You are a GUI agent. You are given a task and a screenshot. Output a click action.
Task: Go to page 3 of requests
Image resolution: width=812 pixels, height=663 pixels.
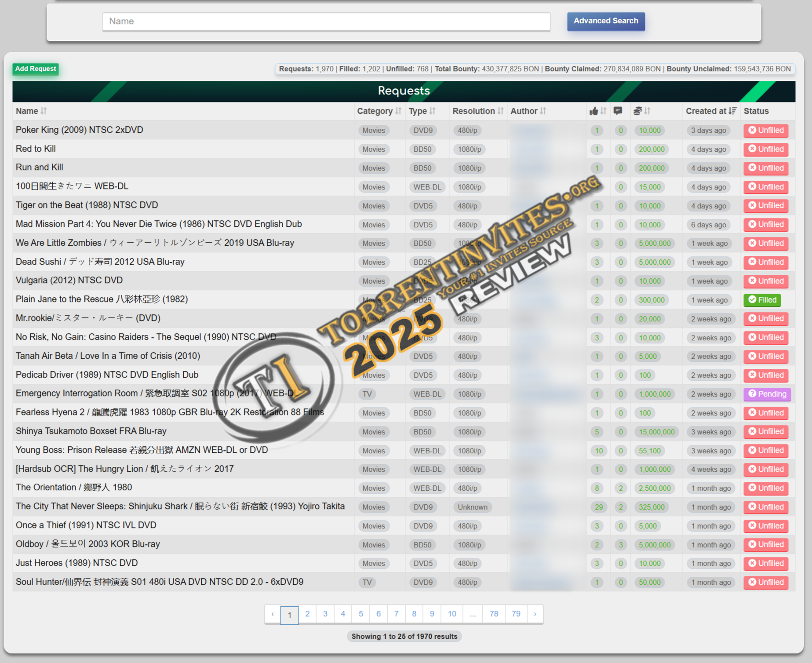[x=325, y=614]
